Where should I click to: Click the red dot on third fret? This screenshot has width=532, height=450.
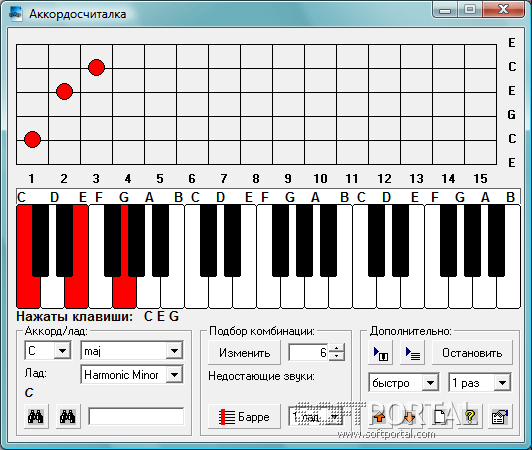(x=96, y=67)
